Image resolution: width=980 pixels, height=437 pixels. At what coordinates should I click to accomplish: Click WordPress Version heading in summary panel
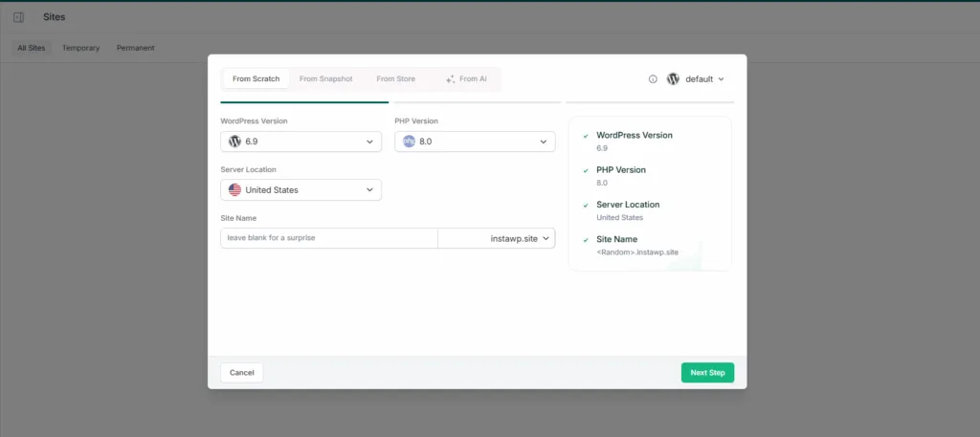(635, 135)
